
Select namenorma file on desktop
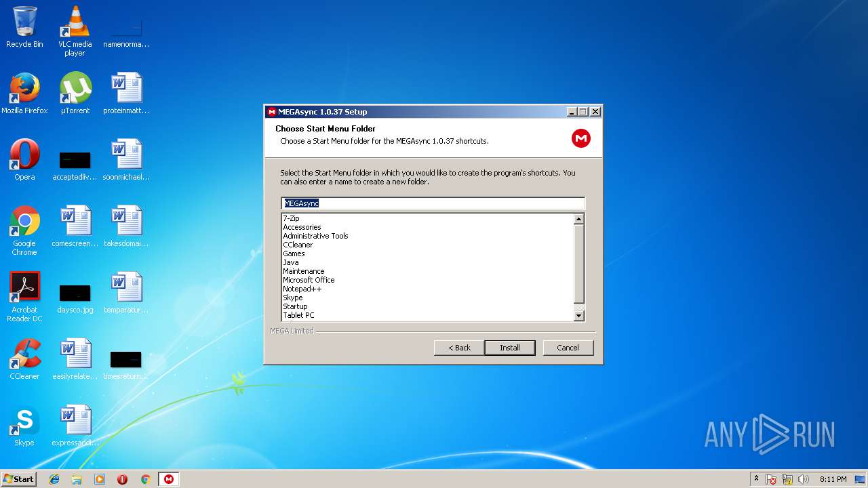126,34
